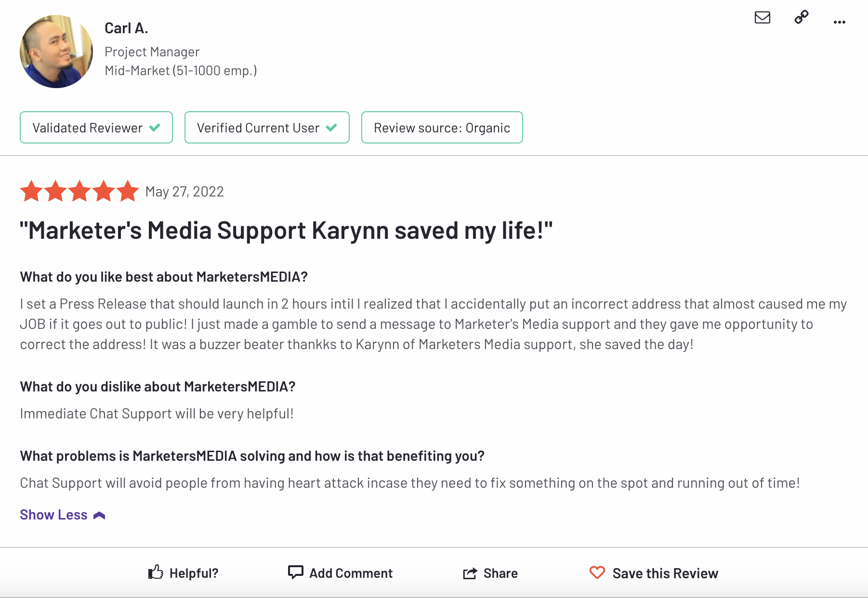Click Carl A.'s profile photo
The width and height of the screenshot is (868, 598).
tap(56, 52)
